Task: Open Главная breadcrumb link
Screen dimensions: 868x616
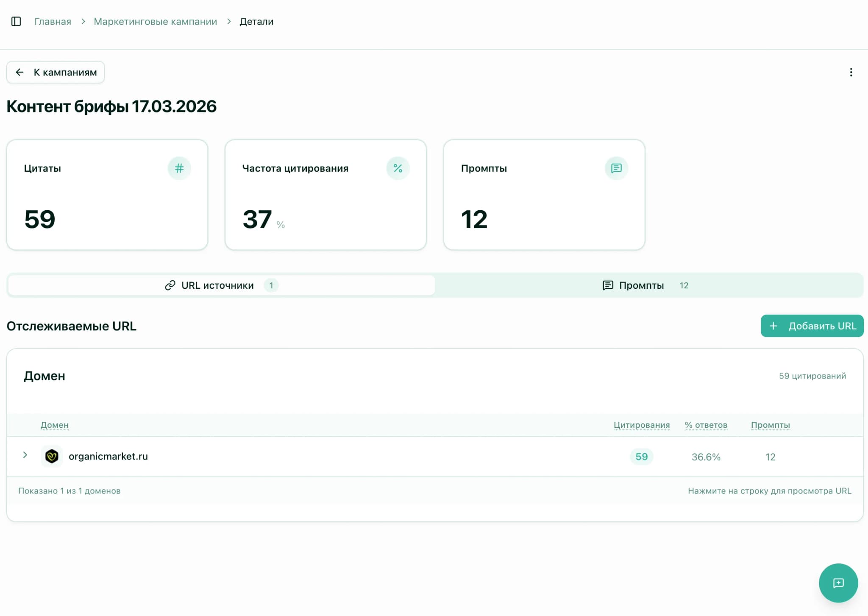Action: pyautogui.click(x=53, y=22)
